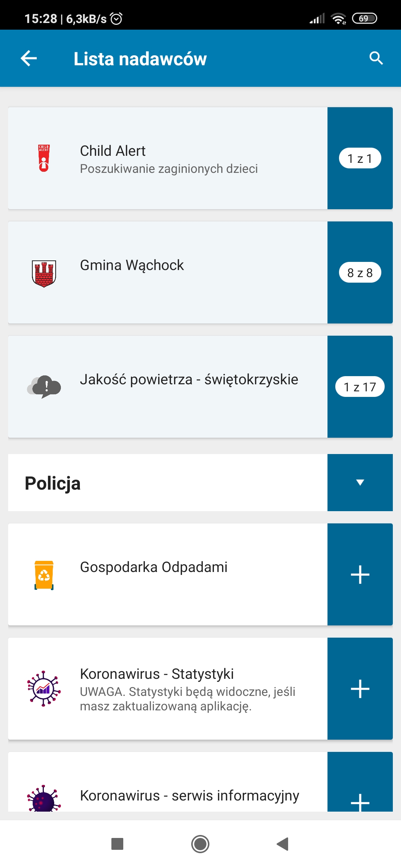Tap the air quality cloud icon
Viewport: 401px width, 868px height.
tap(44, 387)
